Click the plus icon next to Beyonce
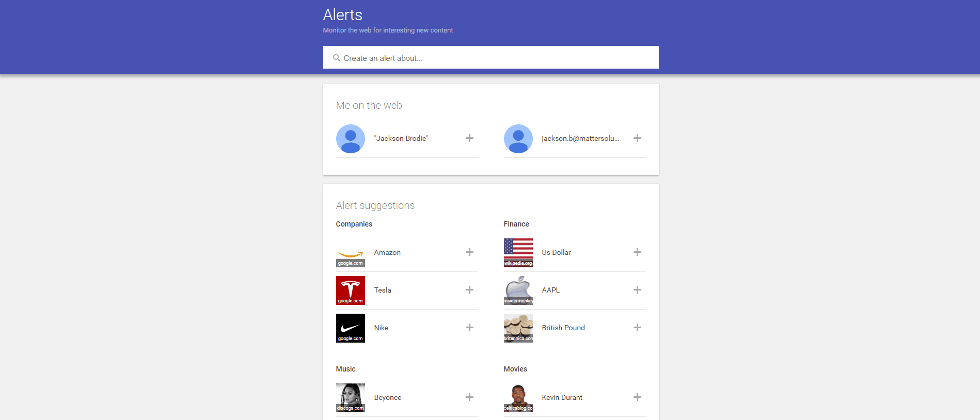Screen dimensions: 980x420 (469, 397)
